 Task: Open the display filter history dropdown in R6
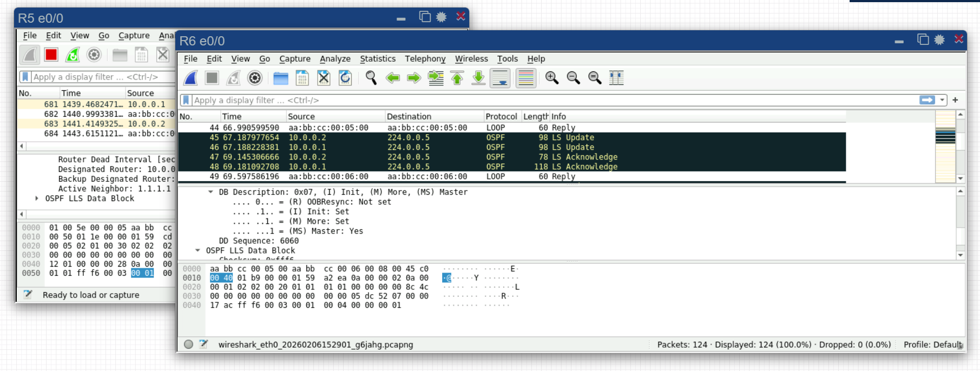[x=942, y=100]
